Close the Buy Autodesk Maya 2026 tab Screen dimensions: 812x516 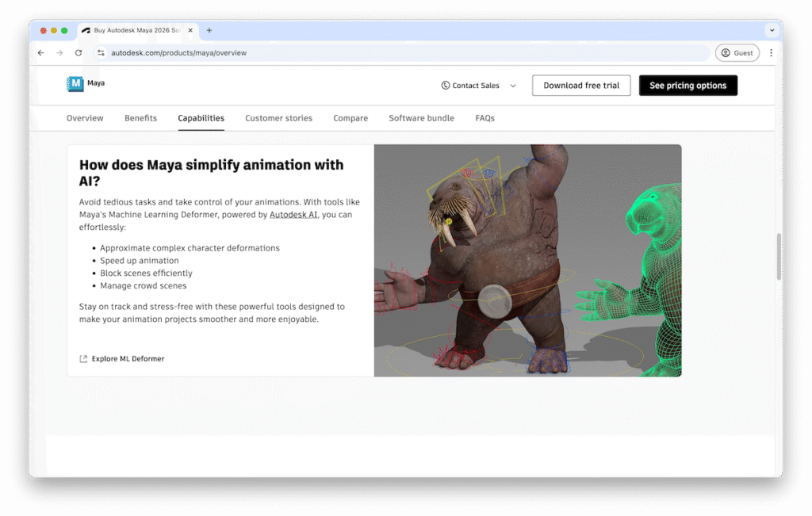(190, 31)
